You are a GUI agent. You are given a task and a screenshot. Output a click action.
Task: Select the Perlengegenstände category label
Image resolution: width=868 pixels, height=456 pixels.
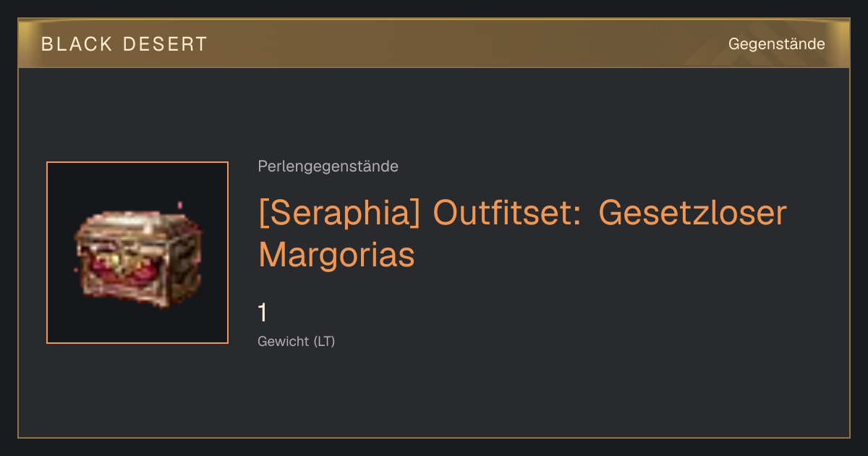(x=328, y=166)
